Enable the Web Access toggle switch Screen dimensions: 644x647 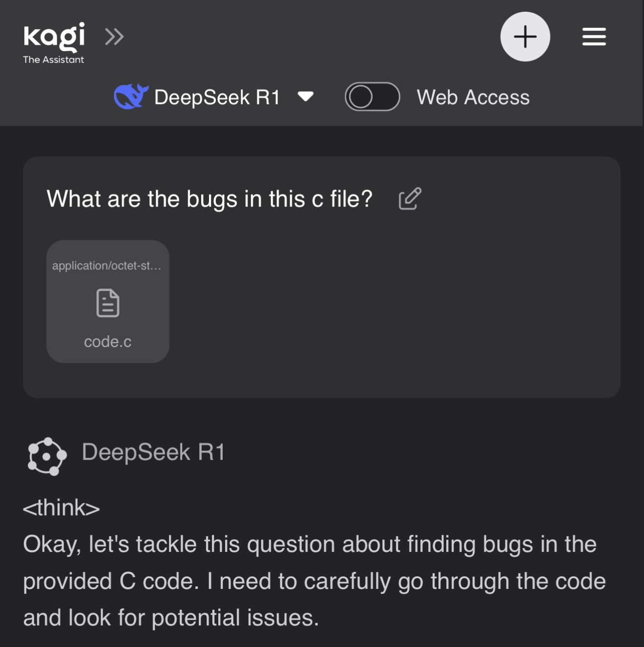click(372, 97)
